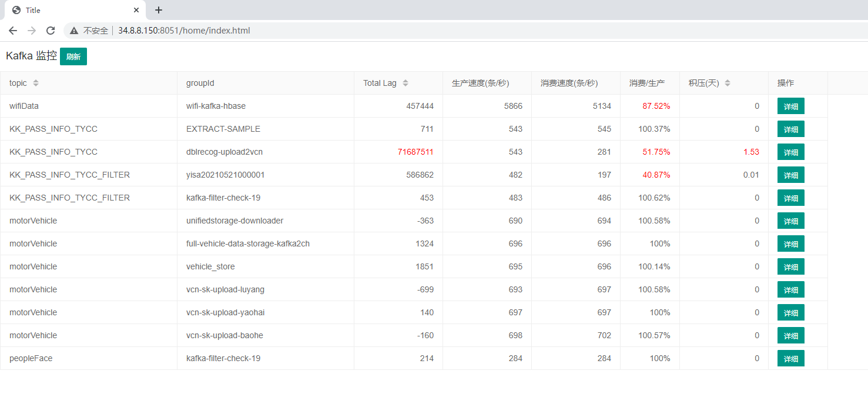Click the red 71687511 lag value

(x=415, y=152)
